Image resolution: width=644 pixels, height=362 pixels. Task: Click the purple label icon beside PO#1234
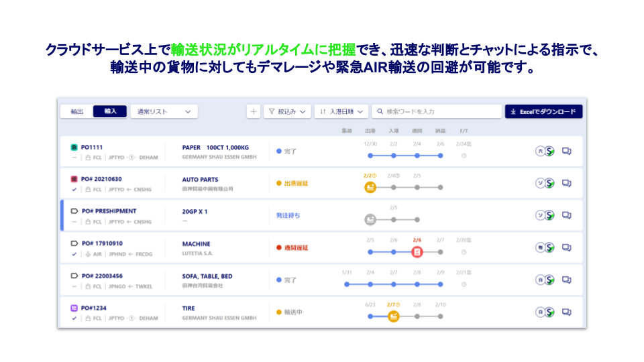[x=74, y=308]
